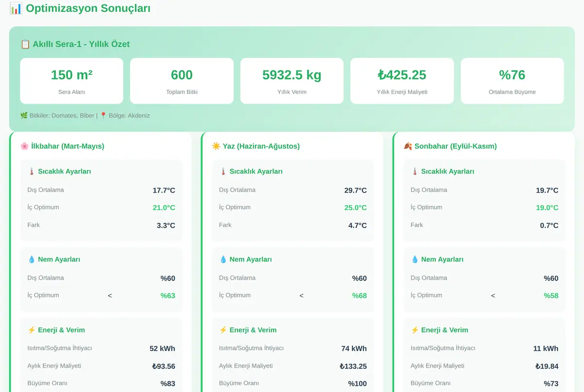Click the bar chart icon beside Optimizasyon Sonuçları
Viewport: 584px width, 392px height.
pyautogui.click(x=16, y=8)
